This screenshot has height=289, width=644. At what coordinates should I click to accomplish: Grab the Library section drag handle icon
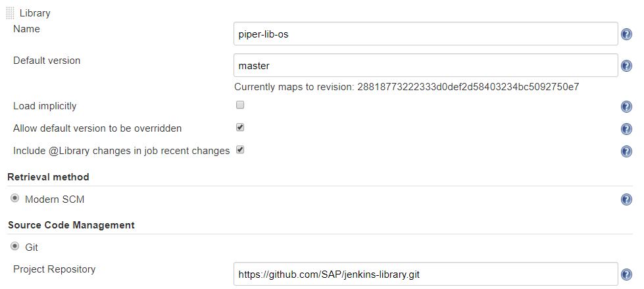tap(11, 13)
